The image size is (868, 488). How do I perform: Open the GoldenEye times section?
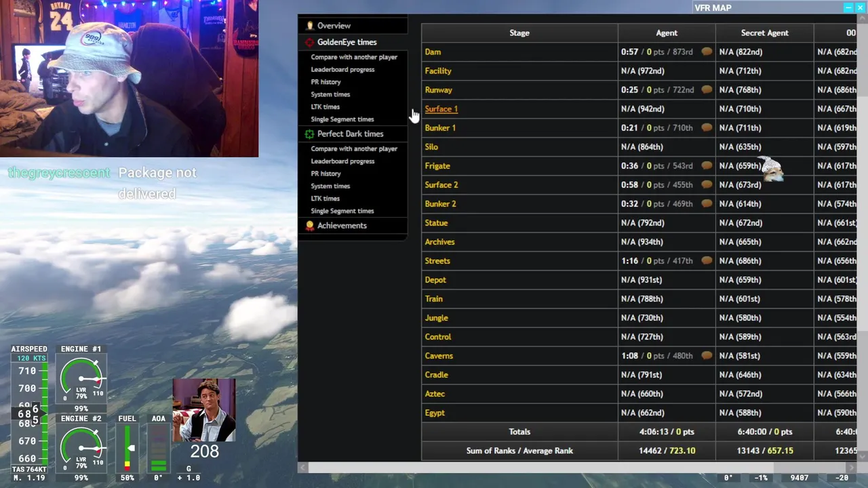click(x=347, y=42)
